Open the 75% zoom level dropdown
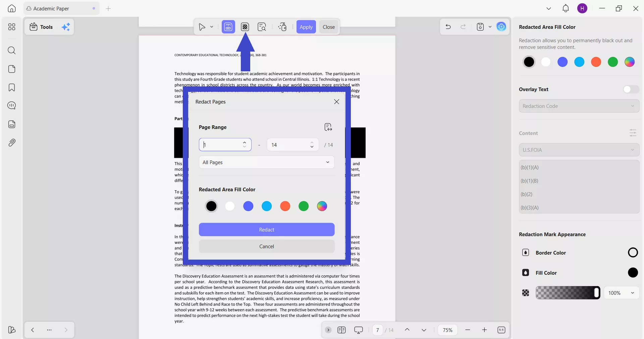644x339 pixels. point(447,330)
